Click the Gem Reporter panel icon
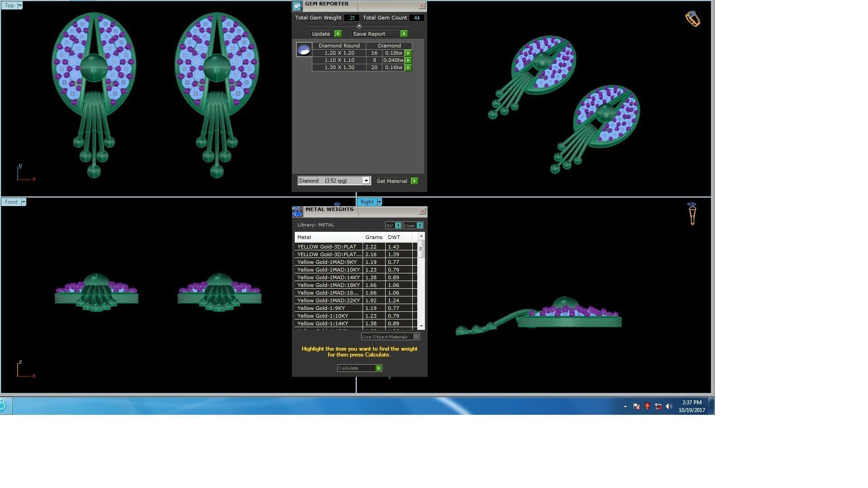The width and height of the screenshot is (868, 488). pyautogui.click(x=297, y=6)
